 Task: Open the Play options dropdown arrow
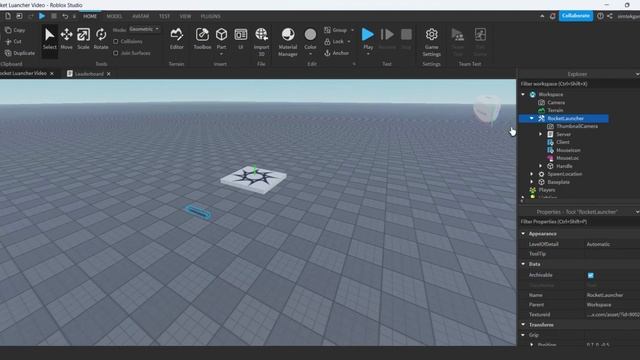pyautogui.click(x=368, y=54)
